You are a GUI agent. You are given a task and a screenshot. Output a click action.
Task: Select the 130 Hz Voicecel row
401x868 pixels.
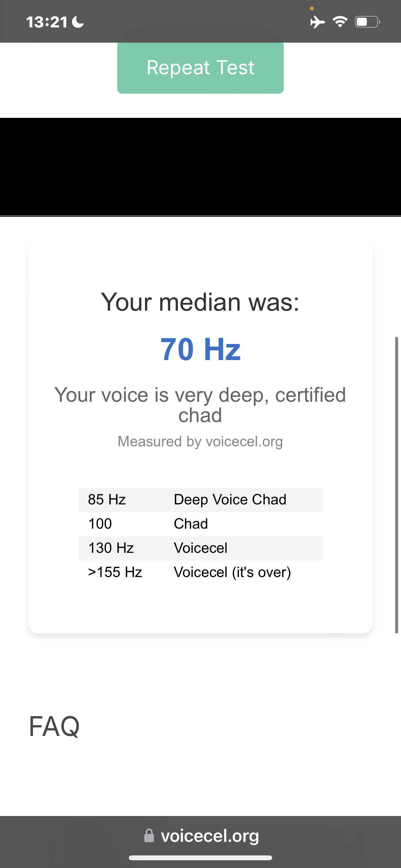(x=200, y=548)
